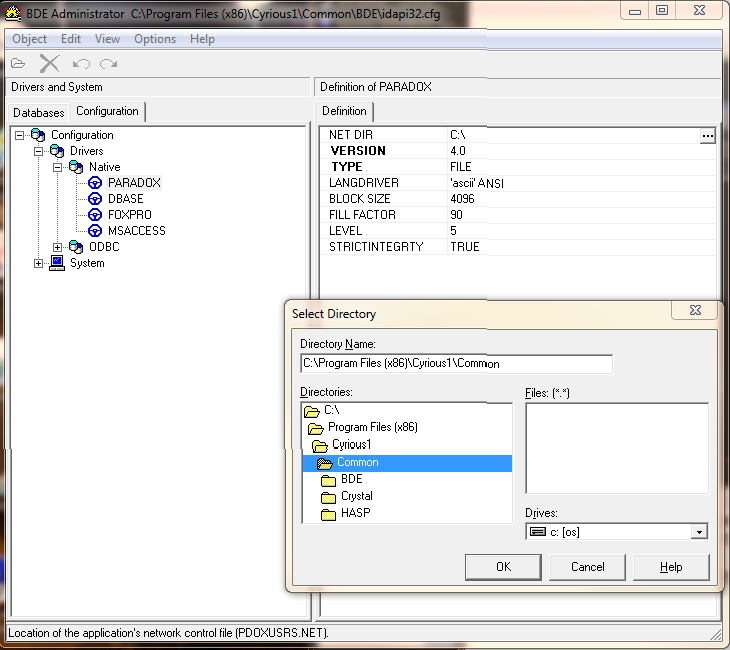Expand the System tree node

pos(38,264)
